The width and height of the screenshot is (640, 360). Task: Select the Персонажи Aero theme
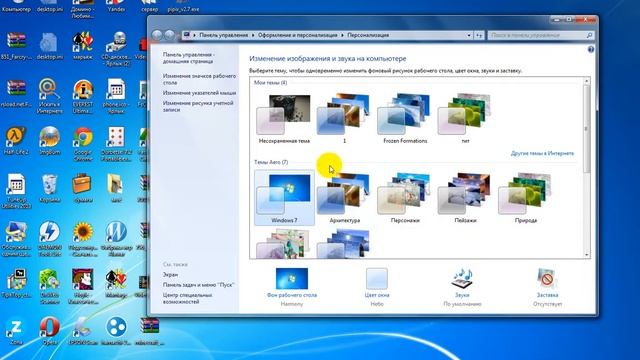coord(405,198)
